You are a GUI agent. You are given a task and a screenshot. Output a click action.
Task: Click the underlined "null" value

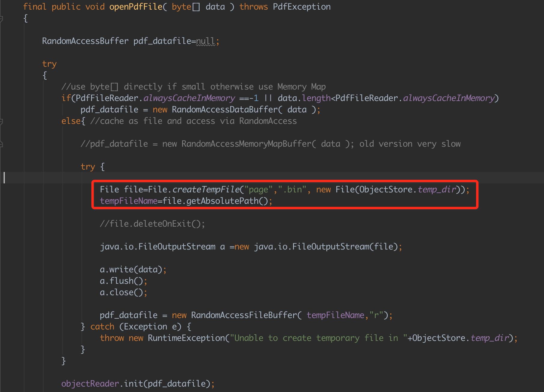(206, 41)
